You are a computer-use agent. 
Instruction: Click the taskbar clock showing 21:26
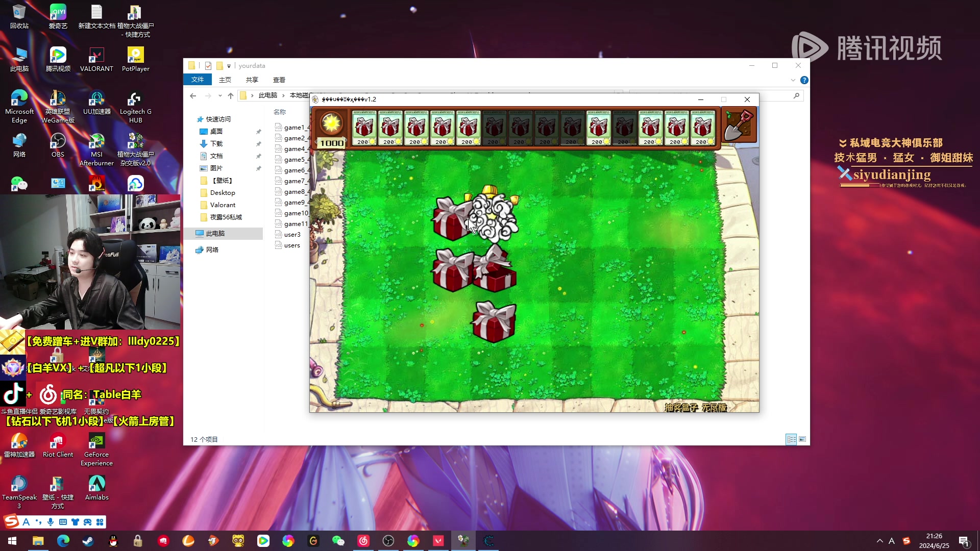[934, 541]
